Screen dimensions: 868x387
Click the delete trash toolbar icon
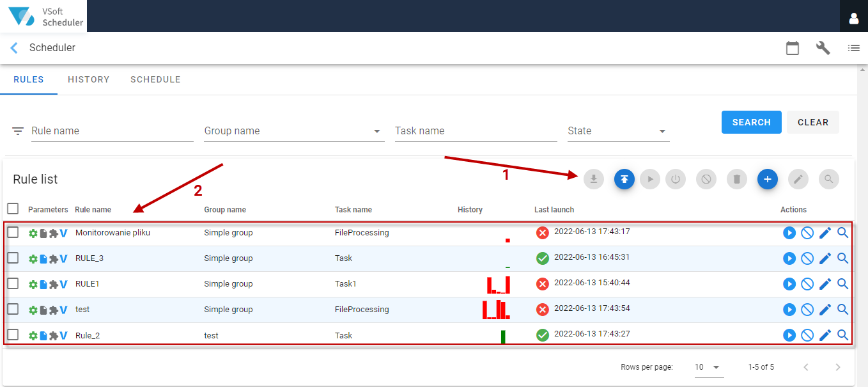(x=737, y=179)
